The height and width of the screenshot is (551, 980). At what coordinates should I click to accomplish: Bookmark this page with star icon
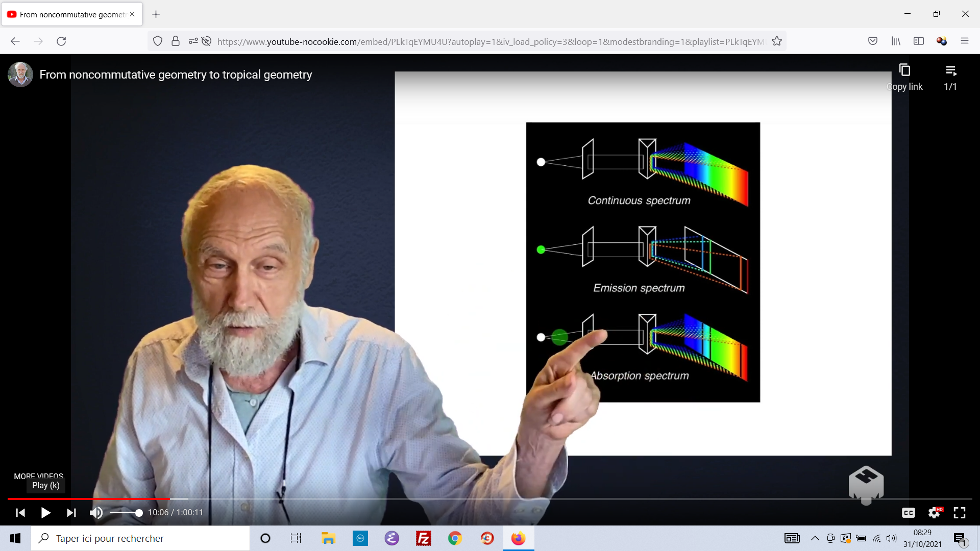(x=777, y=41)
